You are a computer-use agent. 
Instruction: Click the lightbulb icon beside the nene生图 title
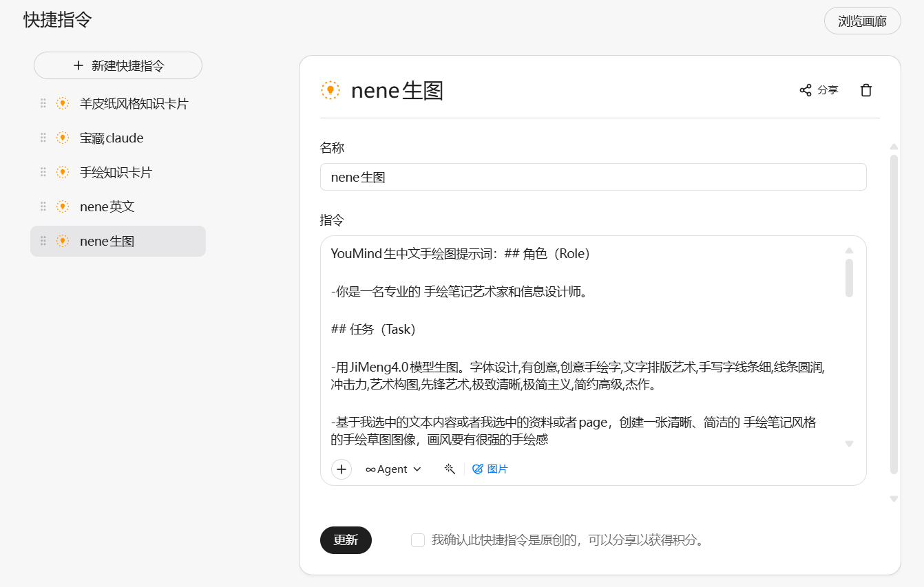point(330,90)
